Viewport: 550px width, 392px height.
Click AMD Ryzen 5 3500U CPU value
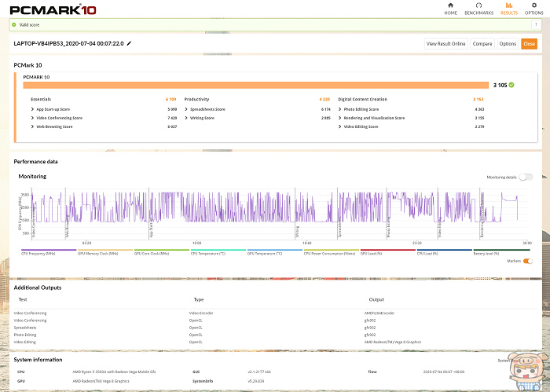[x=114, y=372]
